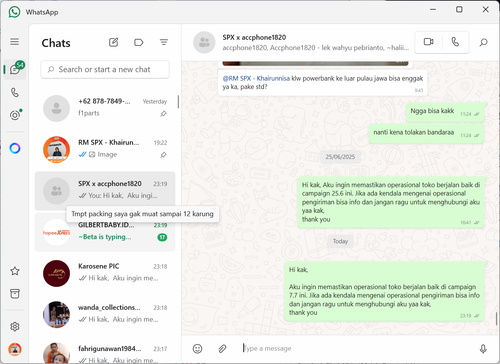Image resolution: width=500 pixels, height=364 pixels.
Task: Click the Today date separator
Action: [x=340, y=241]
